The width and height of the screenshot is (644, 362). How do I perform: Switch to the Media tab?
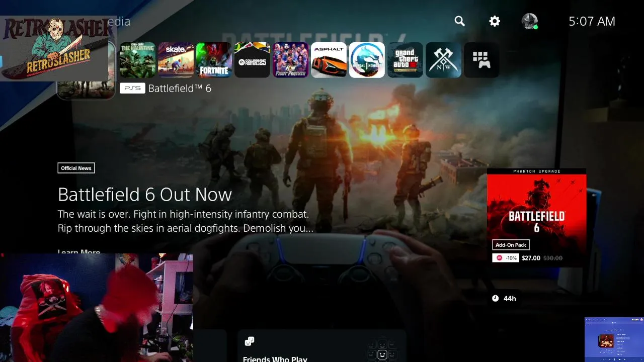(x=120, y=21)
